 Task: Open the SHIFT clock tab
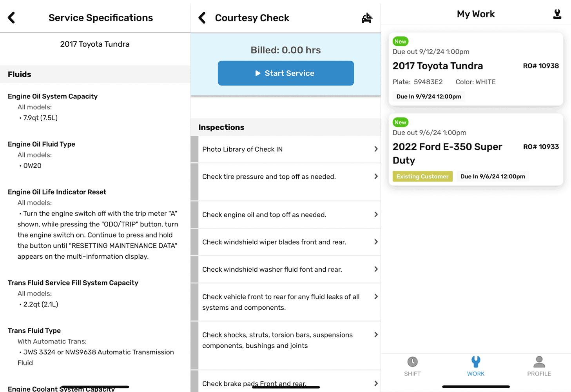tap(412, 367)
